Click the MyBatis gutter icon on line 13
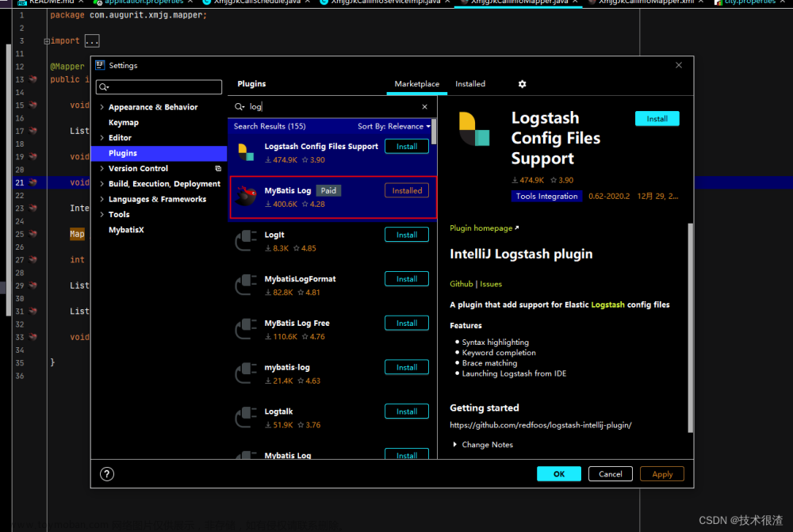The height and width of the screenshot is (532, 793). coord(33,79)
